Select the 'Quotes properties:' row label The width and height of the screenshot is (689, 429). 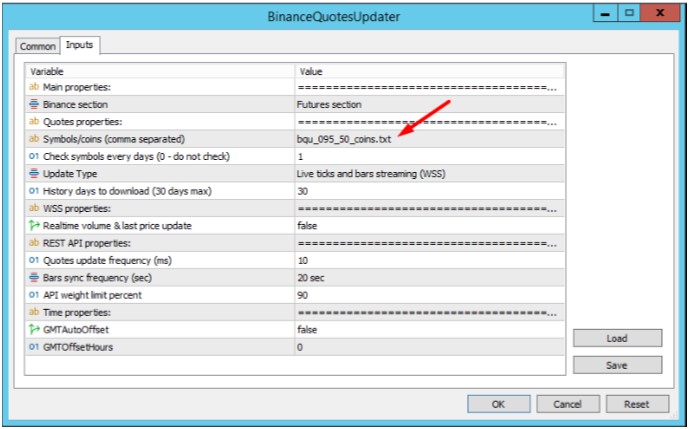coord(83,121)
